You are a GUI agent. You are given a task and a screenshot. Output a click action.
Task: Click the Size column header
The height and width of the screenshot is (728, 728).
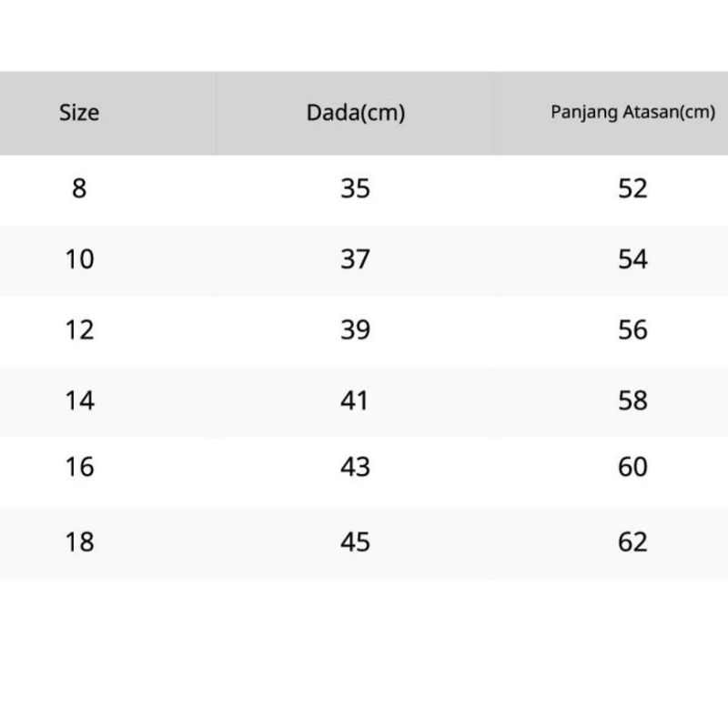[79, 114]
